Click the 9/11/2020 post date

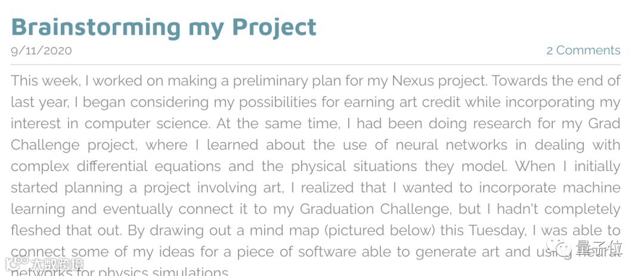click(41, 50)
